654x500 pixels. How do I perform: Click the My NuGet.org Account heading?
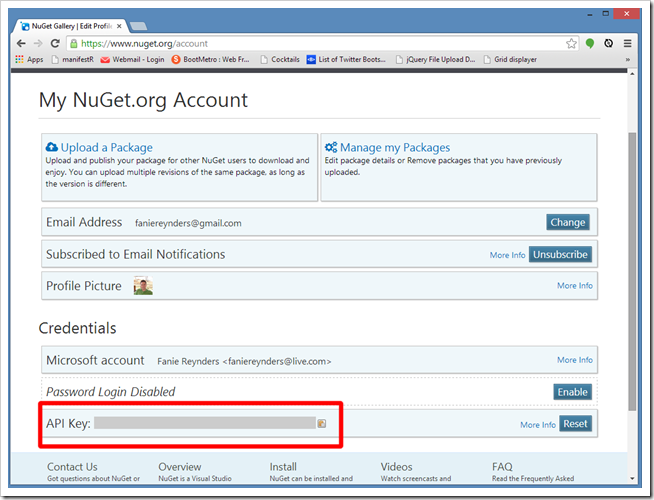tap(143, 100)
